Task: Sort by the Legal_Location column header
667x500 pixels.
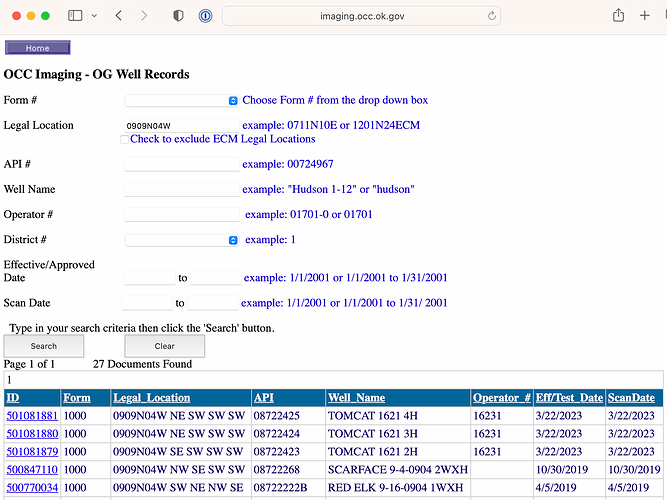Action: click(x=151, y=397)
